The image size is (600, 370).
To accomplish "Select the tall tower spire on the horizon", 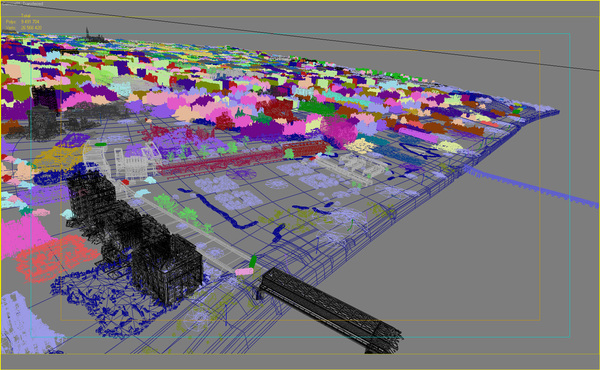I will pos(87,33).
